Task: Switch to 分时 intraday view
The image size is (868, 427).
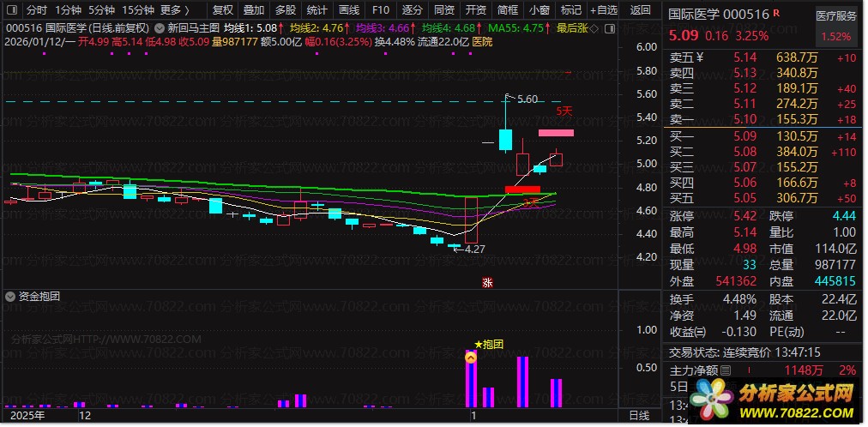Action: pos(37,10)
